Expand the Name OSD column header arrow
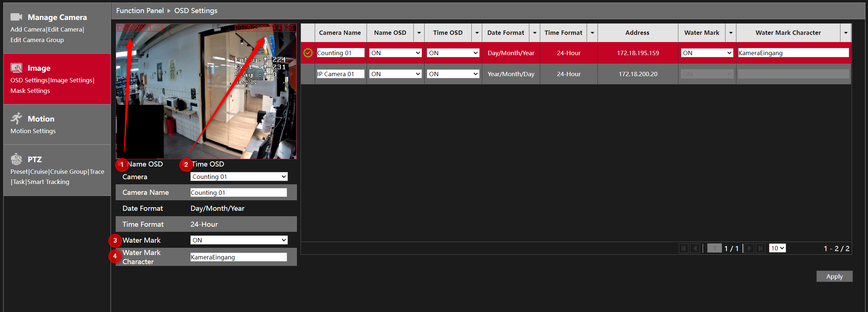The width and height of the screenshot is (868, 312). tap(419, 33)
